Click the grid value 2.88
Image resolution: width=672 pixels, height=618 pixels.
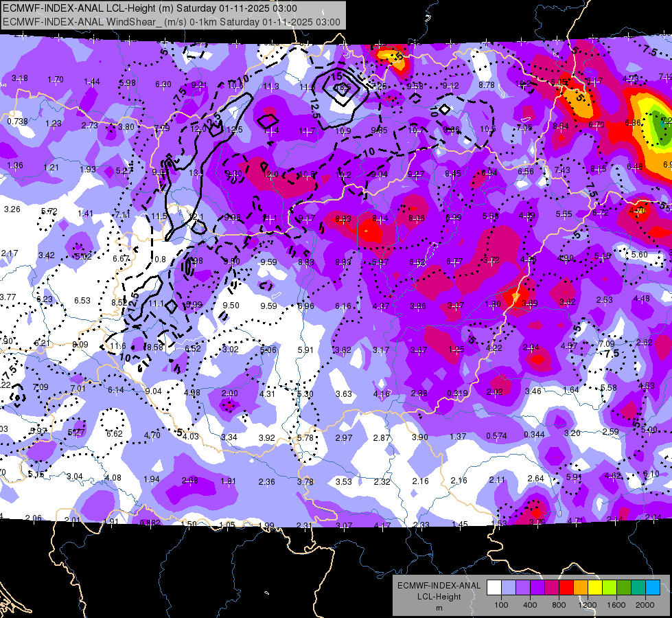coord(419,393)
